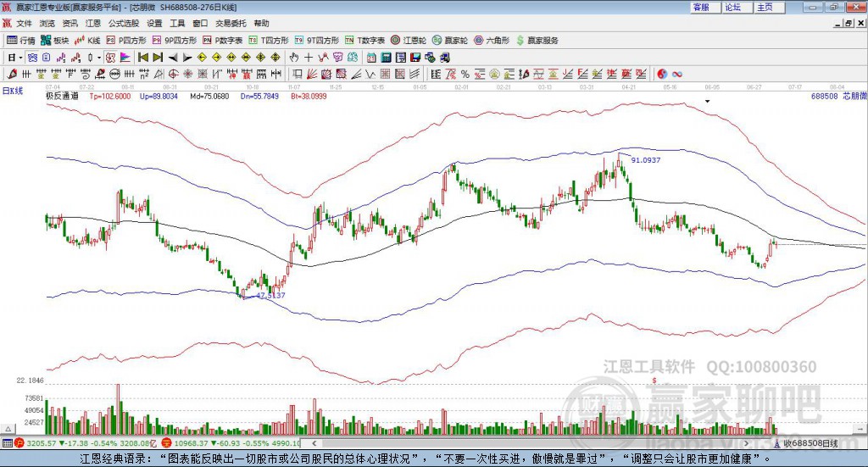
Task: Open the 板块 sector view
Action: pyautogui.click(x=54, y=41)
